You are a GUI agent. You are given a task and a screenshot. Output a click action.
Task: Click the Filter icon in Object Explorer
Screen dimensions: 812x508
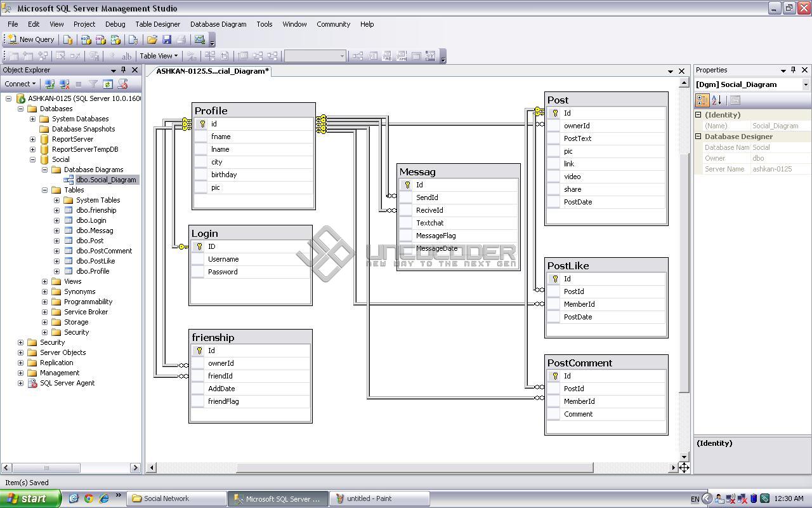(x=93, y=84)
